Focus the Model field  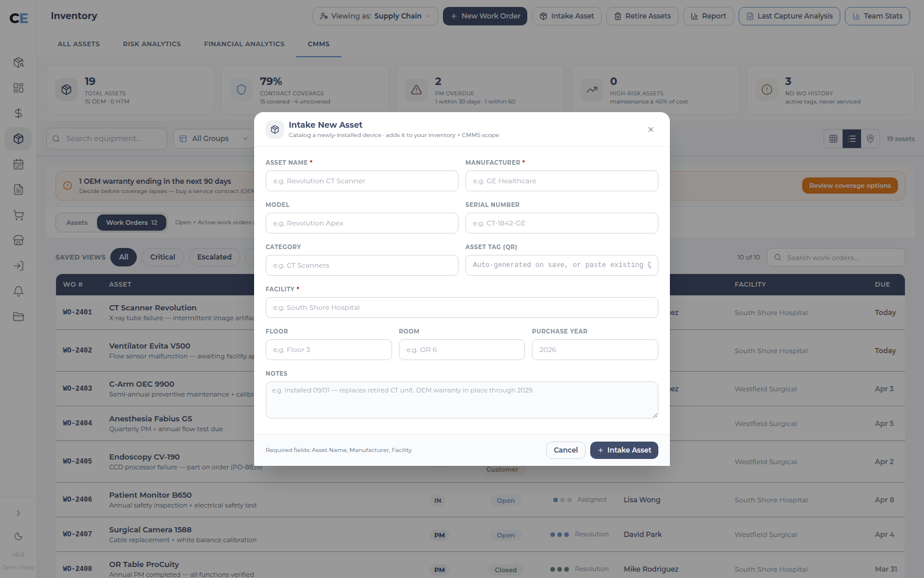tap(362, 223)
